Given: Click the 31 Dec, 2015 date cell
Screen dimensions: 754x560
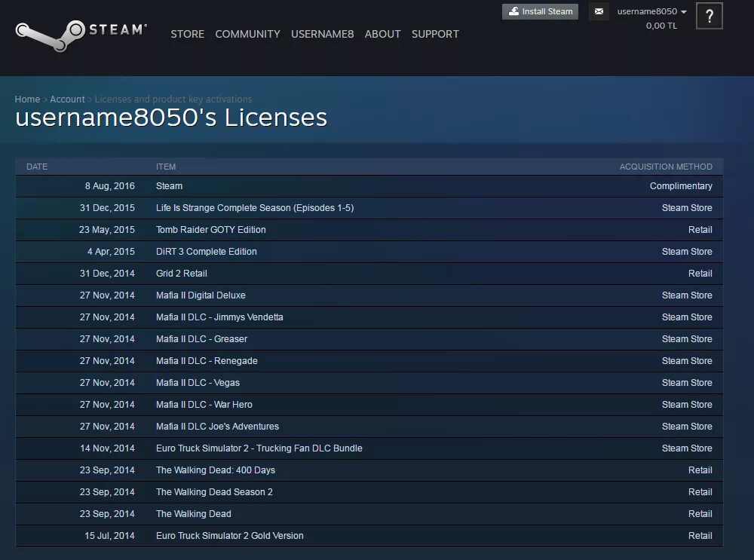Looking at the screenshot, I should click(x=107, y=208).
